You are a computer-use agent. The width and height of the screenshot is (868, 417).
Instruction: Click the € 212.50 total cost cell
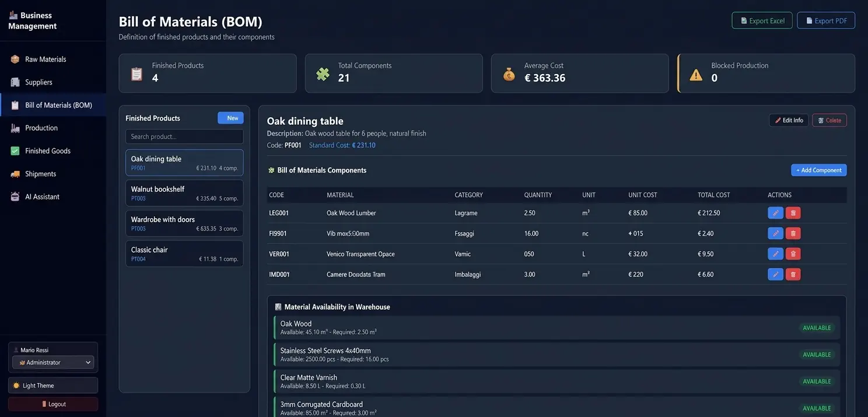coord(709,213)
